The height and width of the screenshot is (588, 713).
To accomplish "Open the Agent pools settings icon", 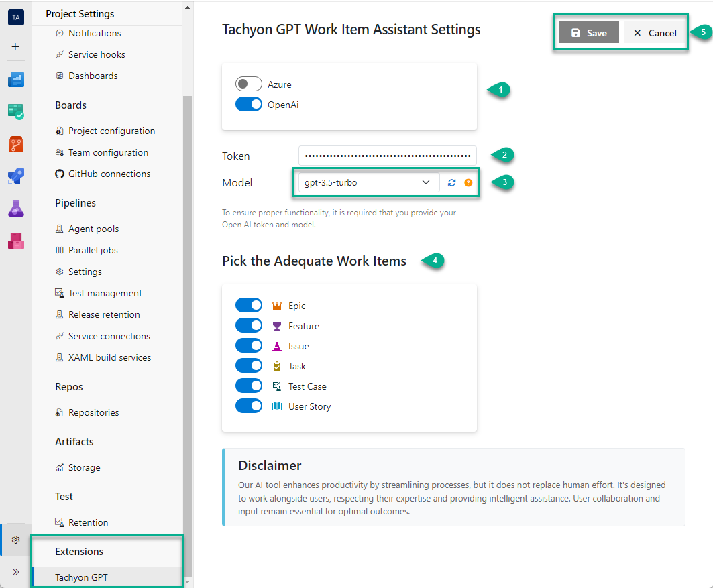I will pyautogui.click(x=59, y=228).
